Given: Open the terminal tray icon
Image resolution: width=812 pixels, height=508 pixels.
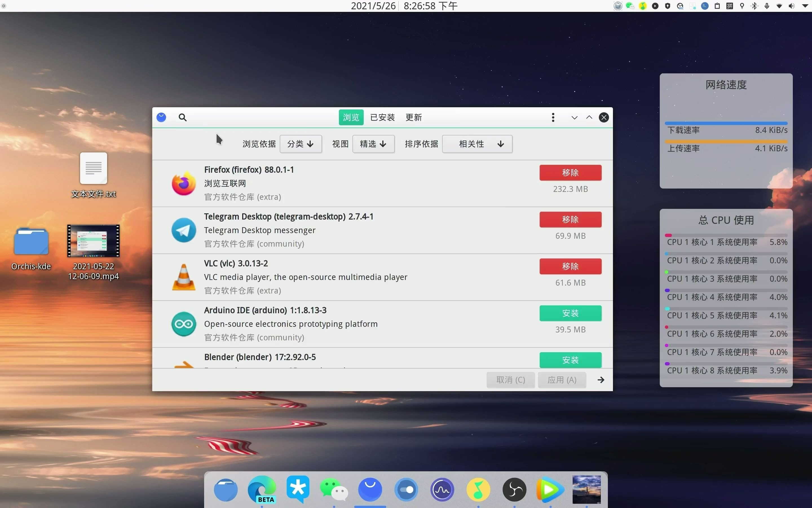Looking at the screenshot, I should tap(705, 6).
